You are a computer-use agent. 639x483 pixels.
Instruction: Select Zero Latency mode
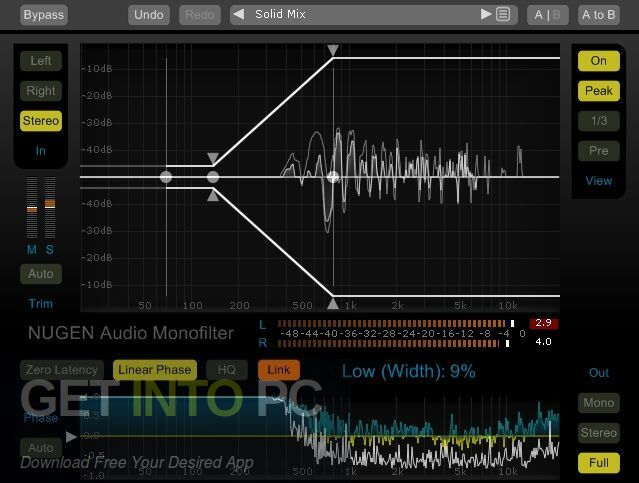point(62,370)
